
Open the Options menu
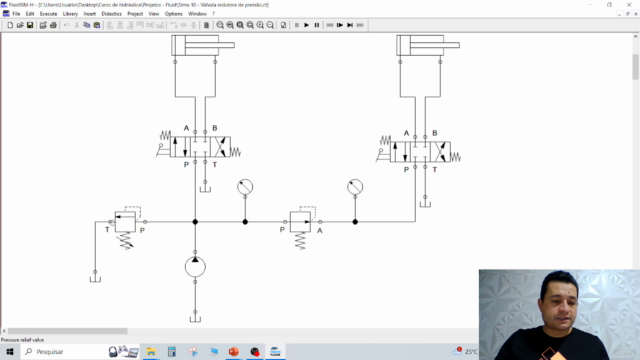(x=173, y=14)
